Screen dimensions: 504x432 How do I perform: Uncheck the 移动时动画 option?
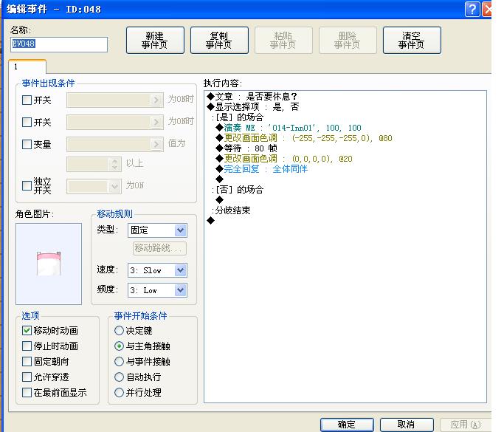click(x=27, y=330)
